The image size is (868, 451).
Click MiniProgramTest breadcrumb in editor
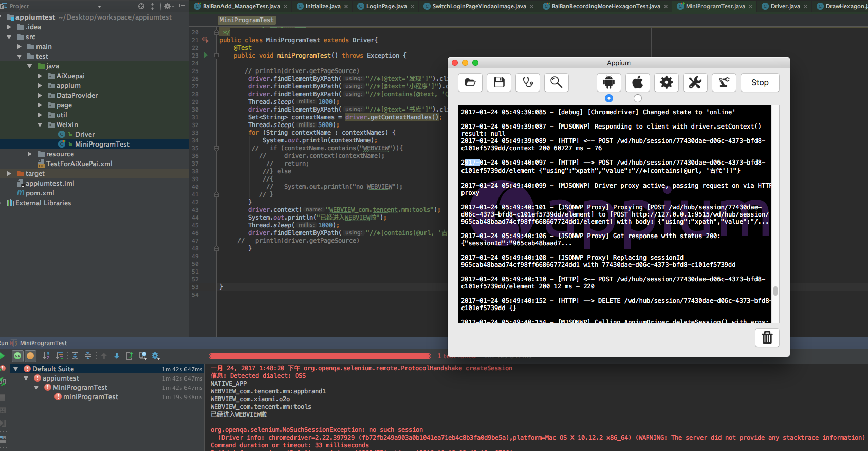tap(247, 20)
